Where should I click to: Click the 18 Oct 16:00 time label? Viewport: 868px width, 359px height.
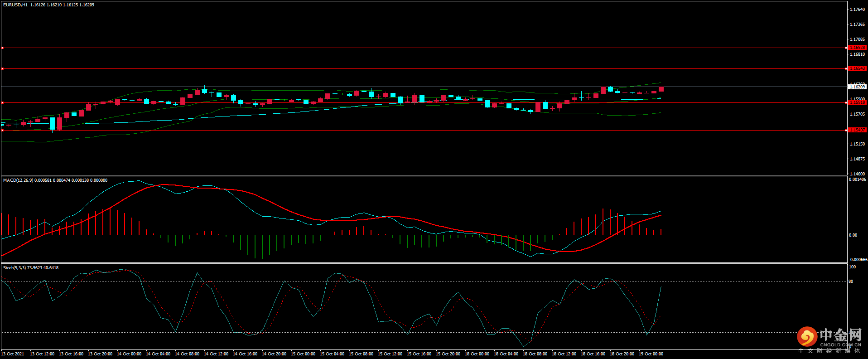point(593,354)
